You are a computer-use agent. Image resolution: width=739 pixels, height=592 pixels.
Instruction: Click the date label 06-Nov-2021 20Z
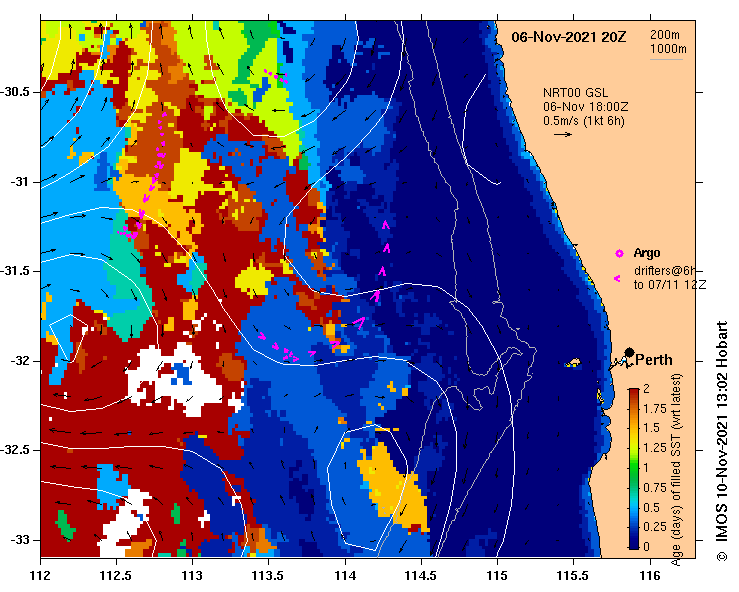(568, 37)
